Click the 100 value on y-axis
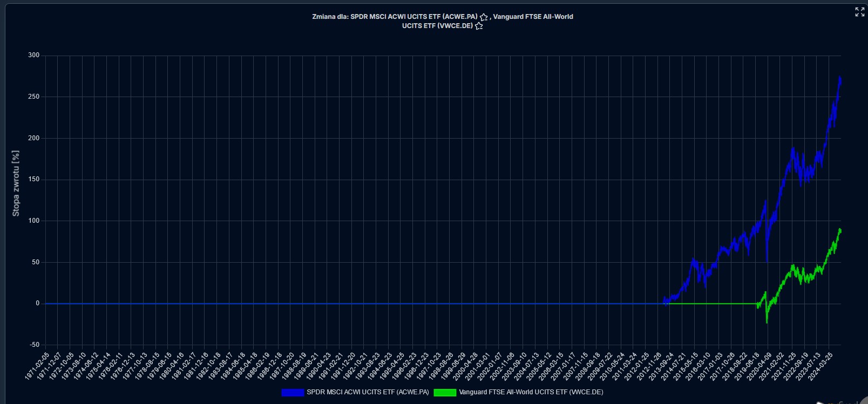Image resolution: width=868 pixels, height=404 pixels. pos(34,221)
